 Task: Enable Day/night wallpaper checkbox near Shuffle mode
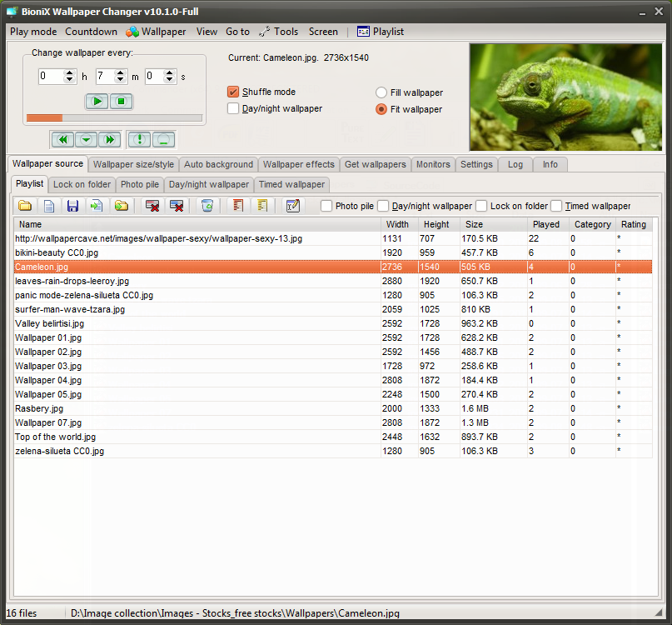233,108
